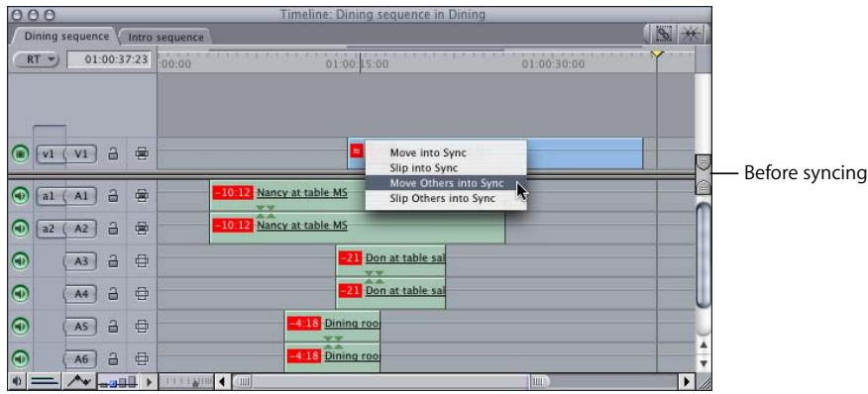The image size is (868, 394).
Task: Click the timeline zoom control slider
Action: [x=186, y=381]
